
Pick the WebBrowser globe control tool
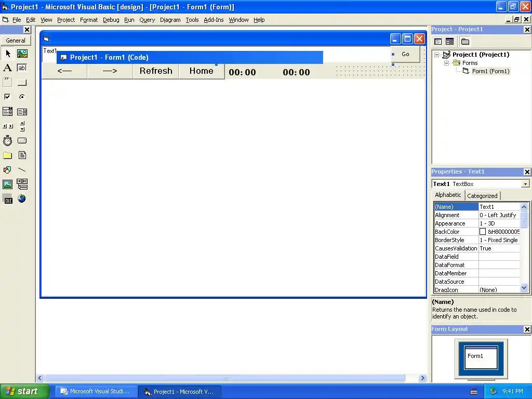22,199
